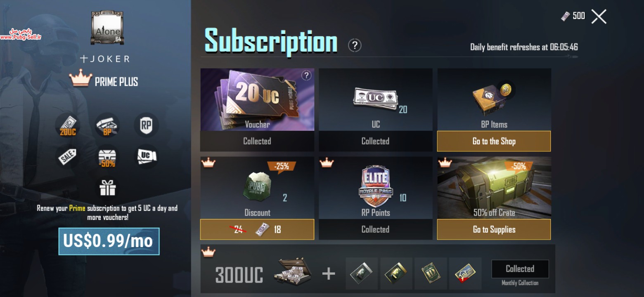Click the 300UC monthly briefcase icon
Screen dimensions: 644x297
[x=293, y=272]
